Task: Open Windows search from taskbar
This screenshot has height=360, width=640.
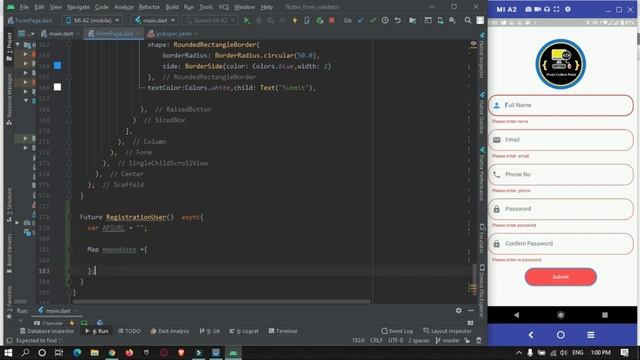Action: point(25,352)
